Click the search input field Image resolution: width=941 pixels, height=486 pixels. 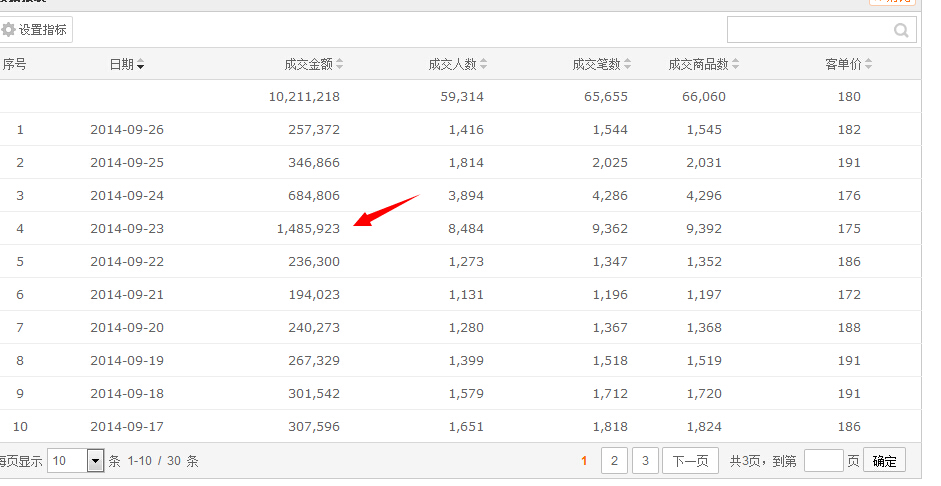808,31
